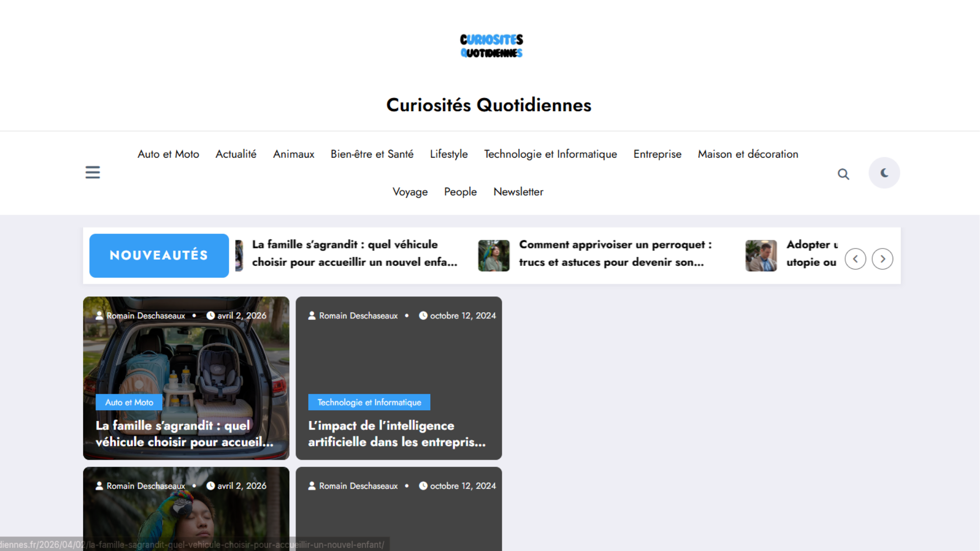
Task: Open the Lifestyle menu item
Action: point(449,154)
